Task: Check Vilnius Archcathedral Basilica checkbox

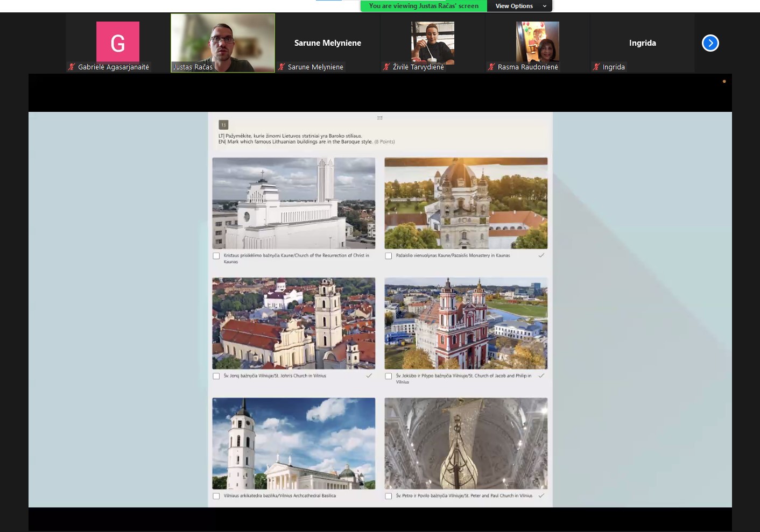Action: point(216,496)
